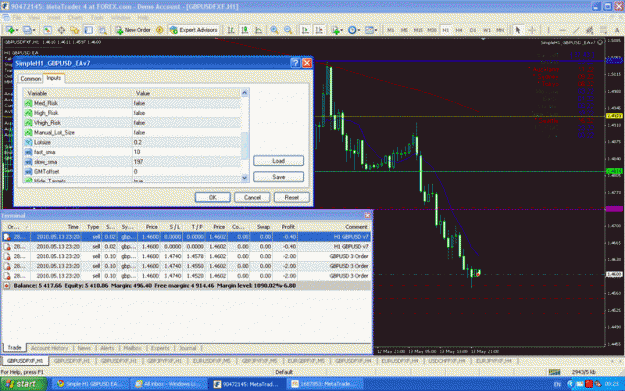Open the Periods clock icon

click(x=352, y=30)
